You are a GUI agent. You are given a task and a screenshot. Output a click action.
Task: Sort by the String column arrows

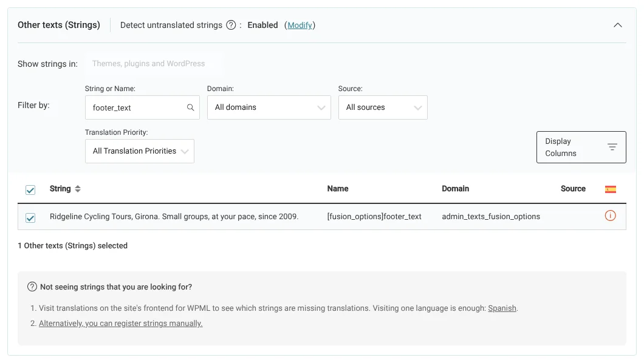coord(78,189)
